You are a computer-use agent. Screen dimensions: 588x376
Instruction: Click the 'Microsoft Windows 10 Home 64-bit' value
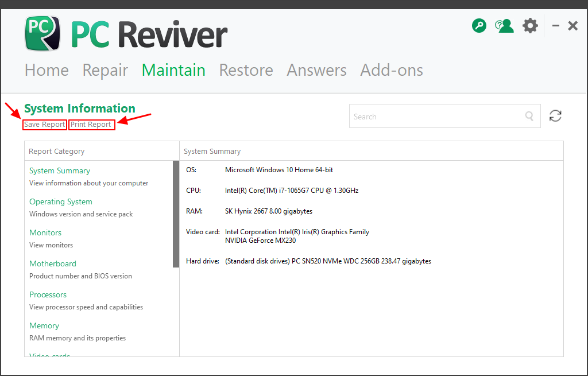point(279,170)
